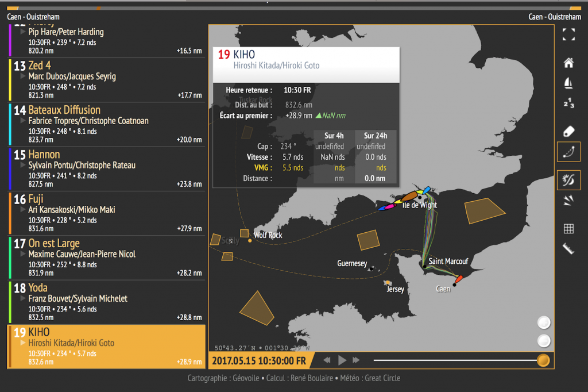
Task: Toggle boat route tracks display
Action: 568,152
